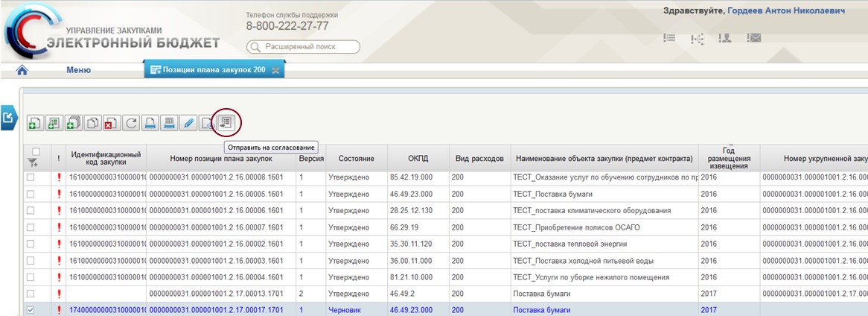Click magnifier icon in Расширенный поиск field

(x=256, y=47)
